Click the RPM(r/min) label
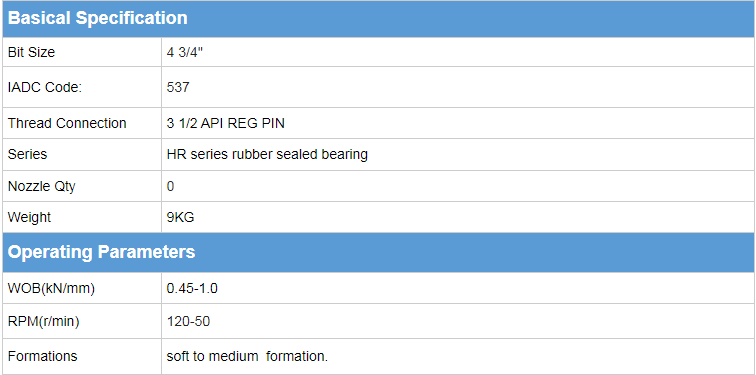The height and width of the screenshot is (375, 756). pos(43,321)
